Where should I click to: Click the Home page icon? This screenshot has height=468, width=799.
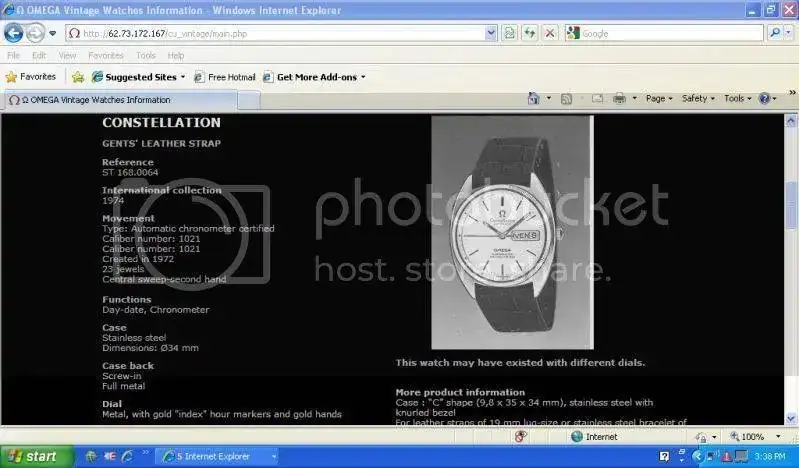click(534, 98)
